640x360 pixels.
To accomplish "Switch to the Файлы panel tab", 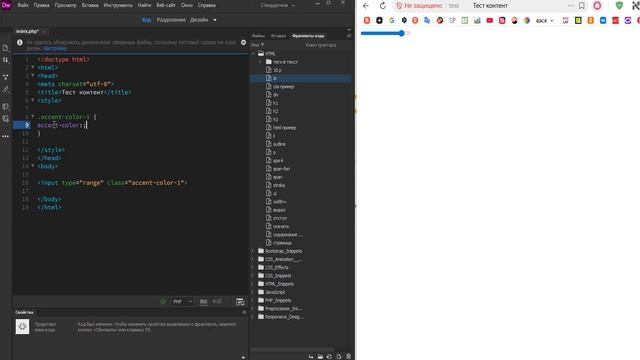I will [258, 36].
